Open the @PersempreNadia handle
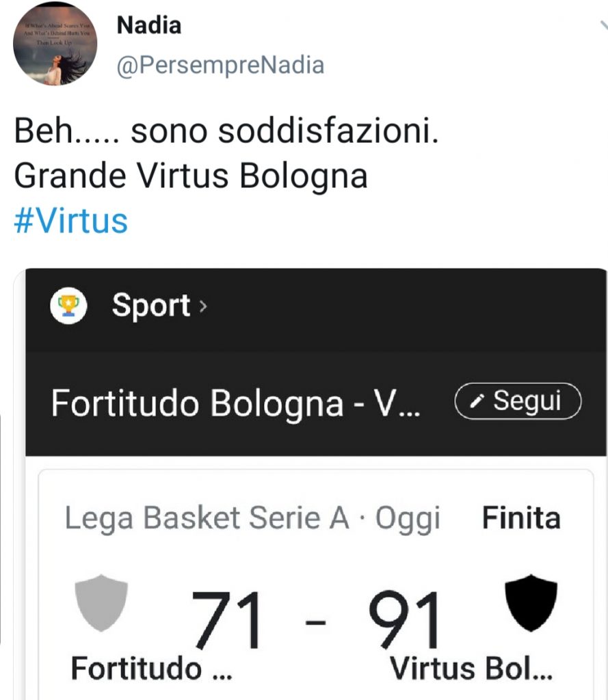The height and width of the screenshot is (700, 608). pos(221,66)
